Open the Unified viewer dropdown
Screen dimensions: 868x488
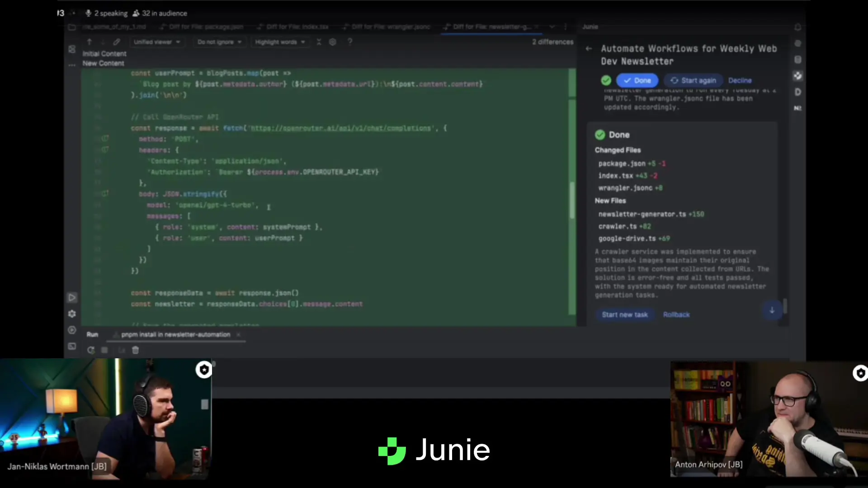click(156, 42)
